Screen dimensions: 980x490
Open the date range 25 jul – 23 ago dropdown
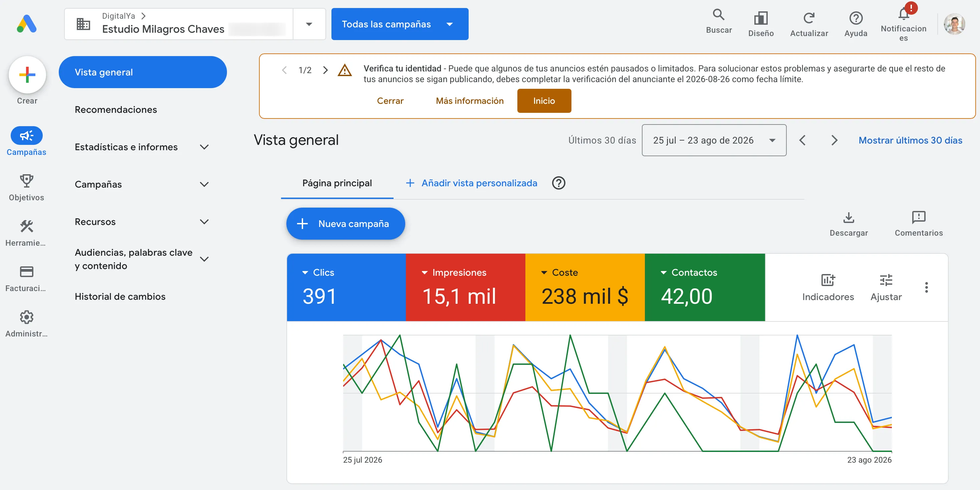click(x=714, y=140)
